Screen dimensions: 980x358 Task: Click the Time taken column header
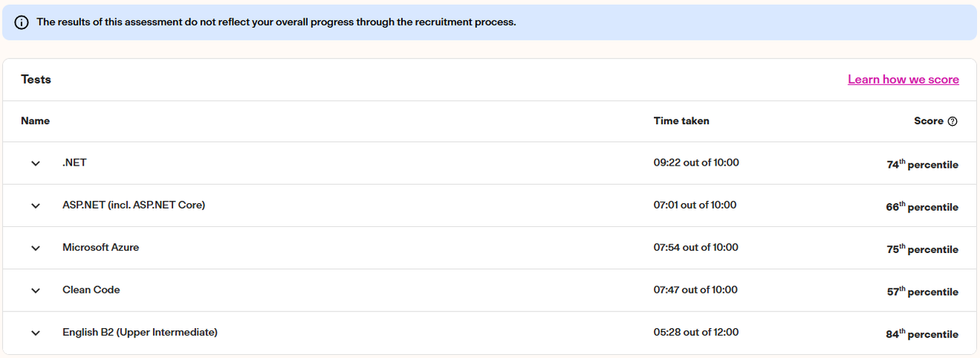[x=681, y=121]
